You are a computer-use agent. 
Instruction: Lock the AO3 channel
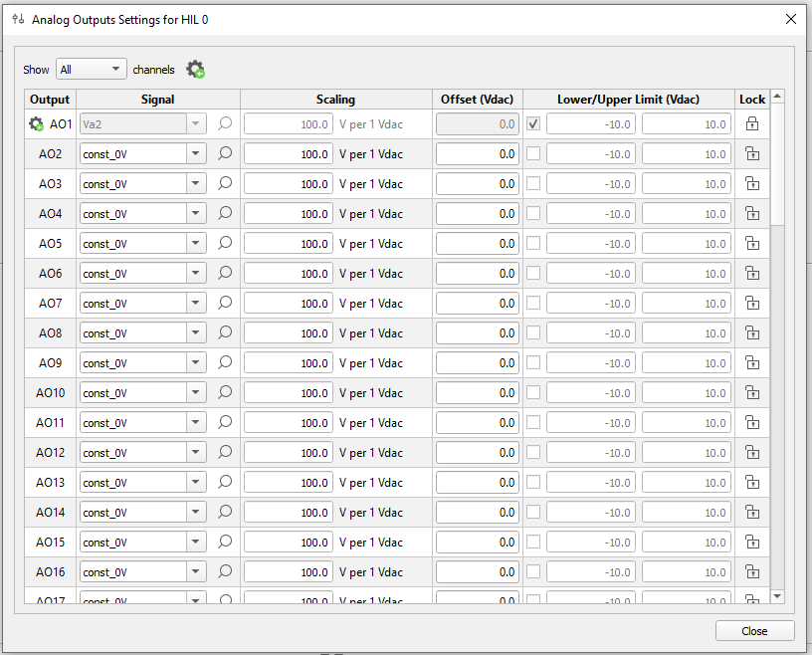[752, 184]
